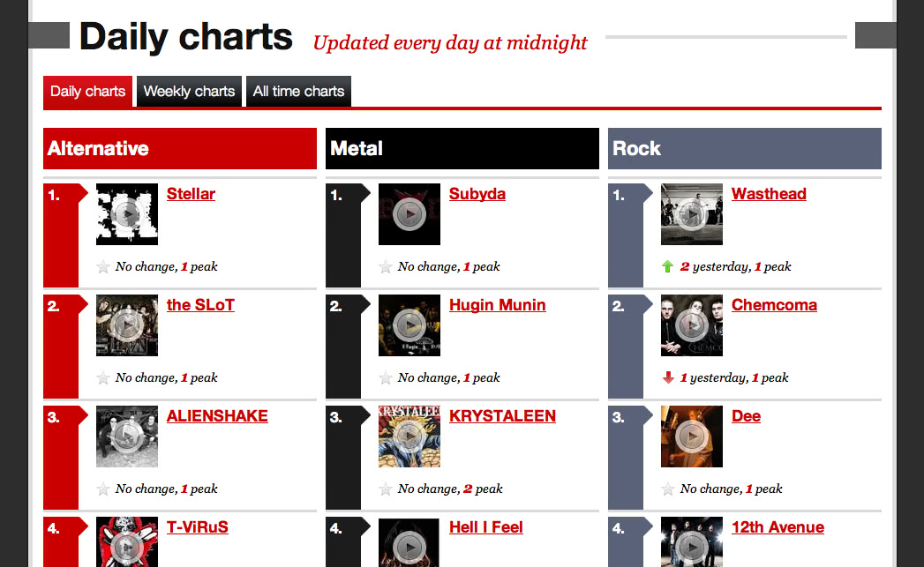Follow the Hell I Feel link
Viewport: 924px width, 567px height.
click(485, 527)
